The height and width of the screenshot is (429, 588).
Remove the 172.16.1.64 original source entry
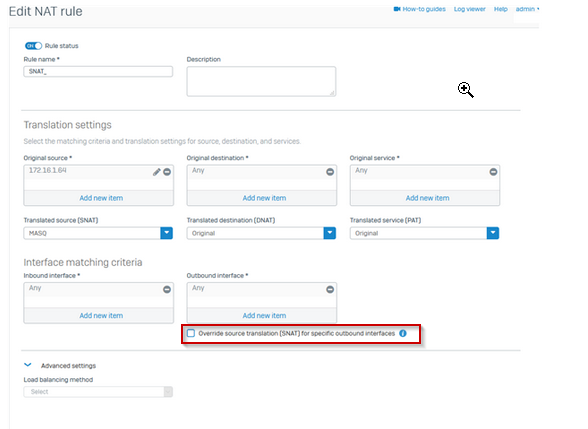tap(167, 172)
